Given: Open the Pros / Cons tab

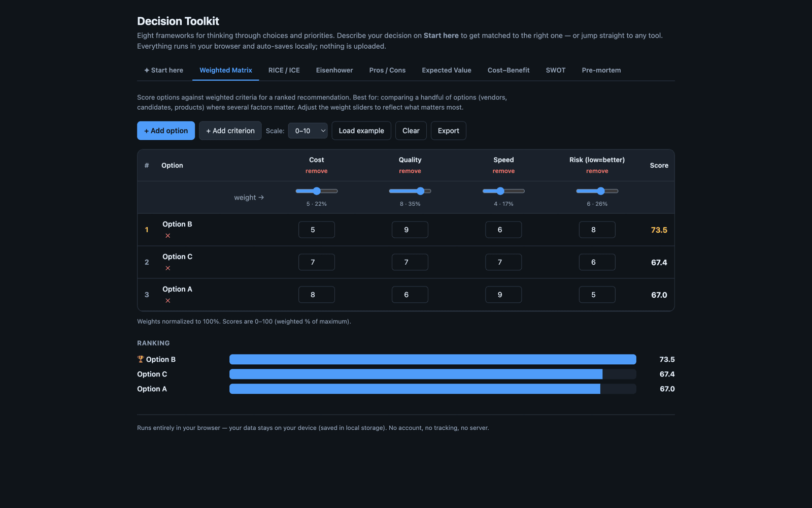Looking at the screenshot, I should [x=387, y=70].
